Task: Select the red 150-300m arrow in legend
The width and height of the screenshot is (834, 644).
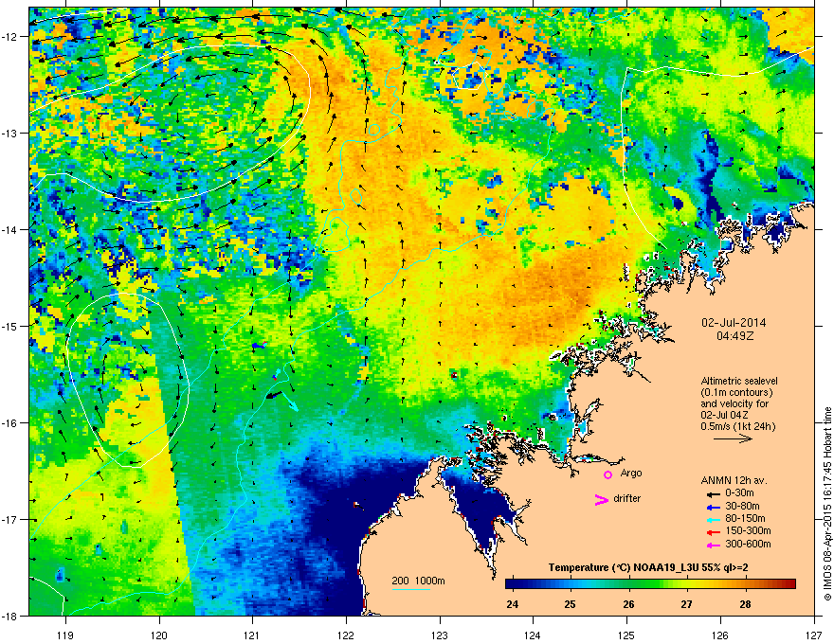Action: pos(712,532)
